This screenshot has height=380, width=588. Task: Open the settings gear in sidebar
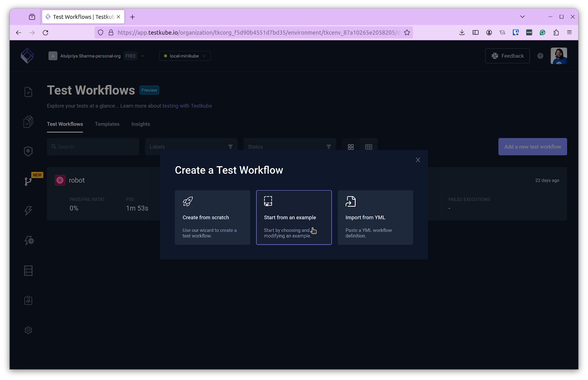[x=28, y=330]
